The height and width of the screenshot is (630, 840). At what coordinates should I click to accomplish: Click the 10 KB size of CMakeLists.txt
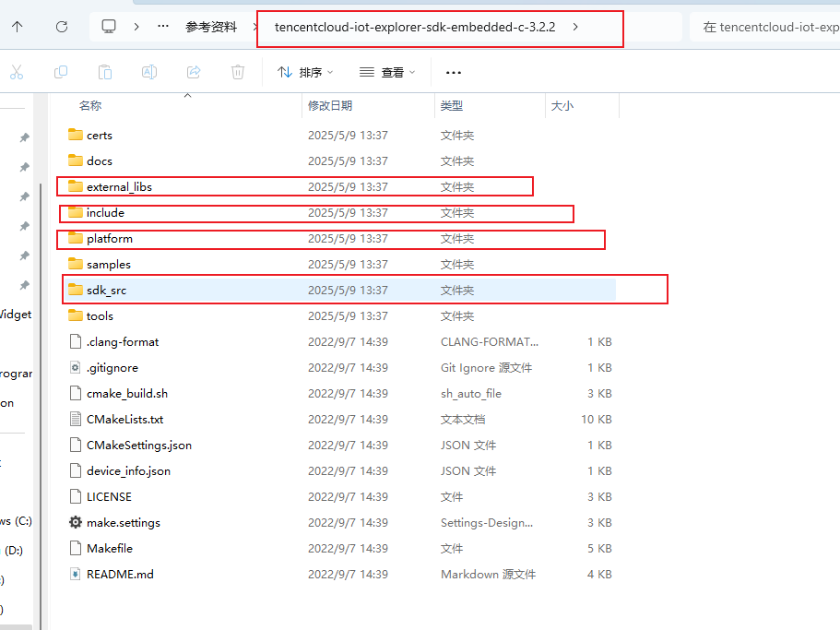click(x=597, y=419)
